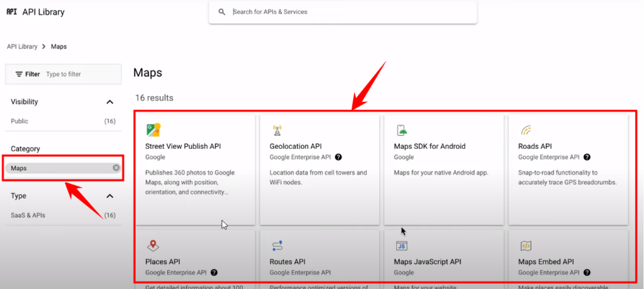Focus the Search for APIs & Services field

point(343,12)
